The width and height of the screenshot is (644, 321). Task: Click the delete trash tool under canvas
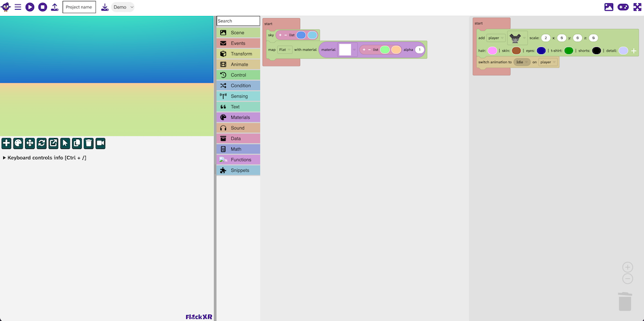tap(89, 143)
